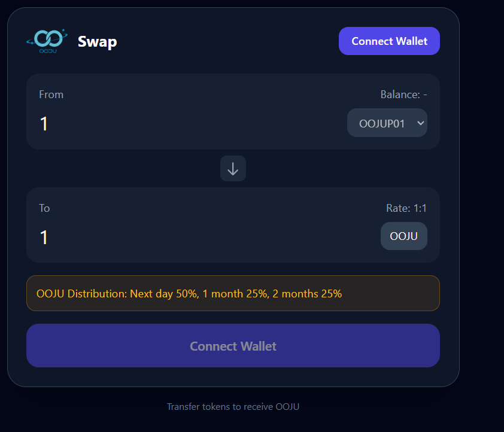Viewport: 504px width, 432px height.
Task: Click the To amount output field
Action: (180, 238)
